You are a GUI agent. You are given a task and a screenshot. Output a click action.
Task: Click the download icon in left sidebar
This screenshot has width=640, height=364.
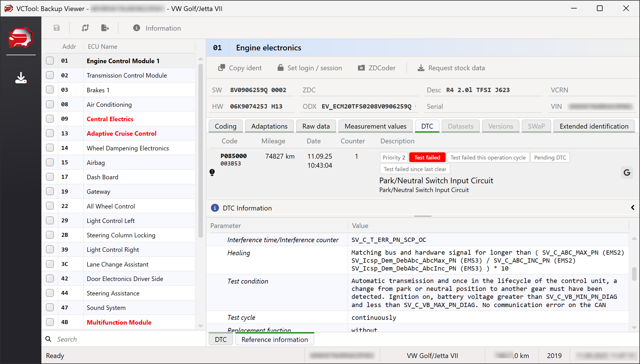pyautogui.click(x=21, y=78)
